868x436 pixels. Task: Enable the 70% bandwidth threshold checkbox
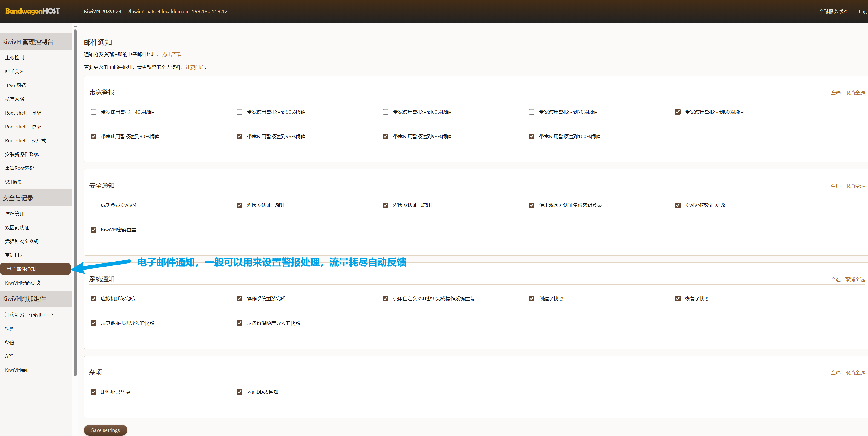click(x=532, y=112)
